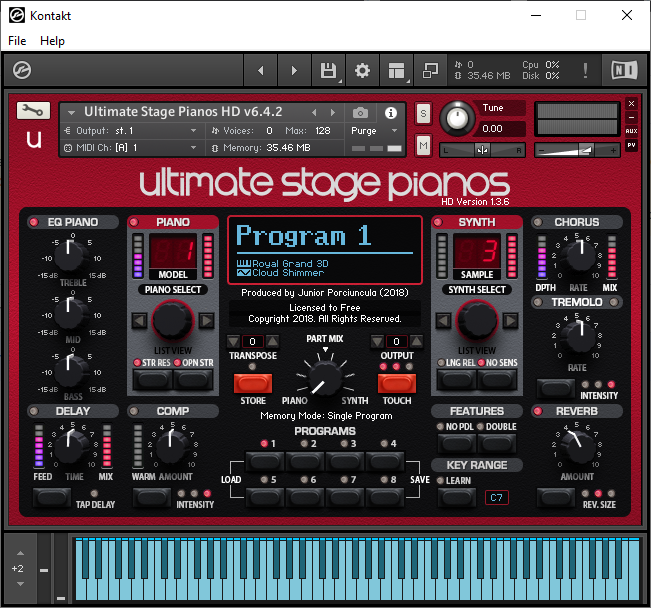The height and width of the screenshot is (608, 651).
Task: Open the workspace layout panel icon
Action: [x=396, y=70]
